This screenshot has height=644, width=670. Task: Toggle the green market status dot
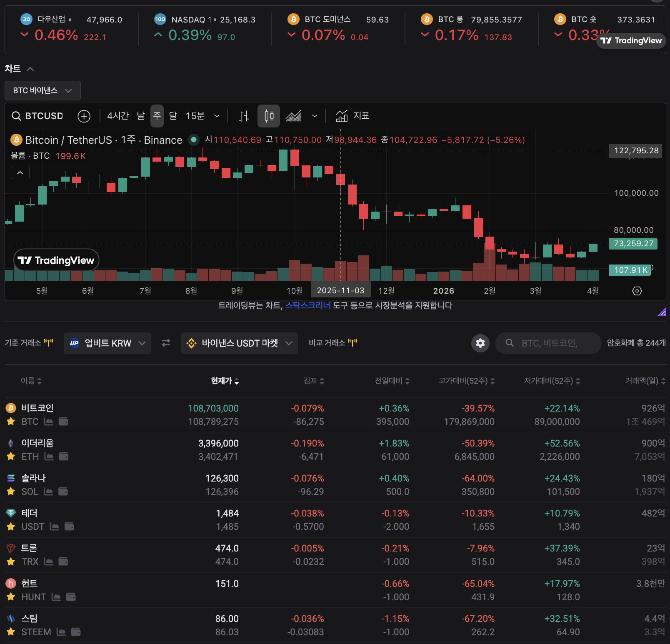click(194, 140)
